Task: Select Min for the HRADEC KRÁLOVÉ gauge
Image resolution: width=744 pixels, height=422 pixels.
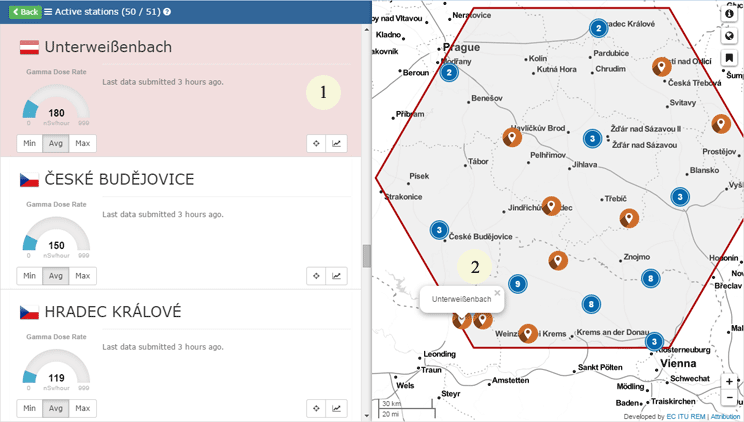Action: [x=29, y=408]
